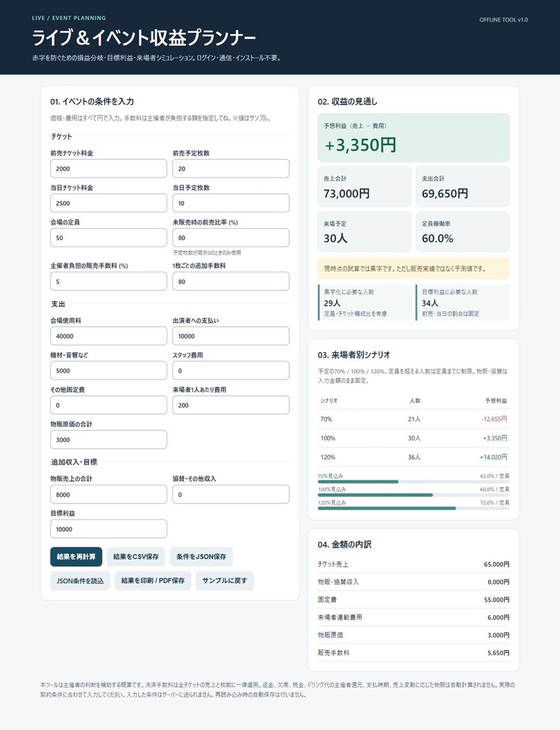
Task: Select the +3,350円 forecast profit value
Action: click(x=361, y=145)
